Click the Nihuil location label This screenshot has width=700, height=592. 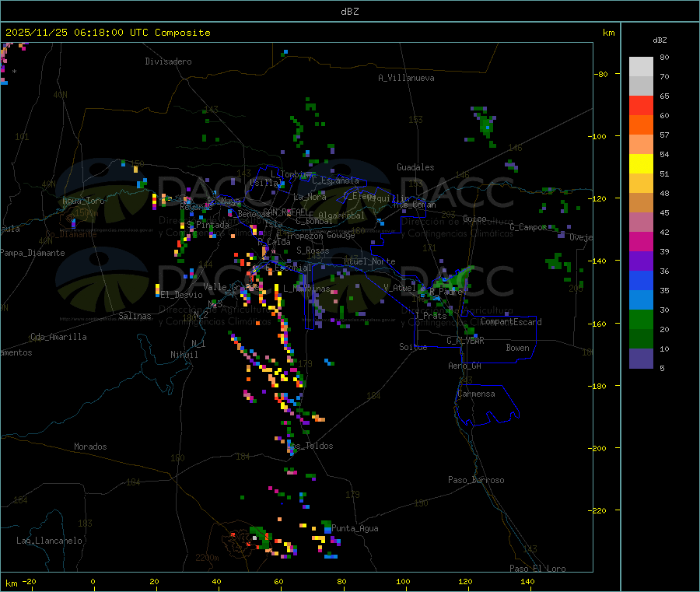pyautogui.click(x=184, y=355)
